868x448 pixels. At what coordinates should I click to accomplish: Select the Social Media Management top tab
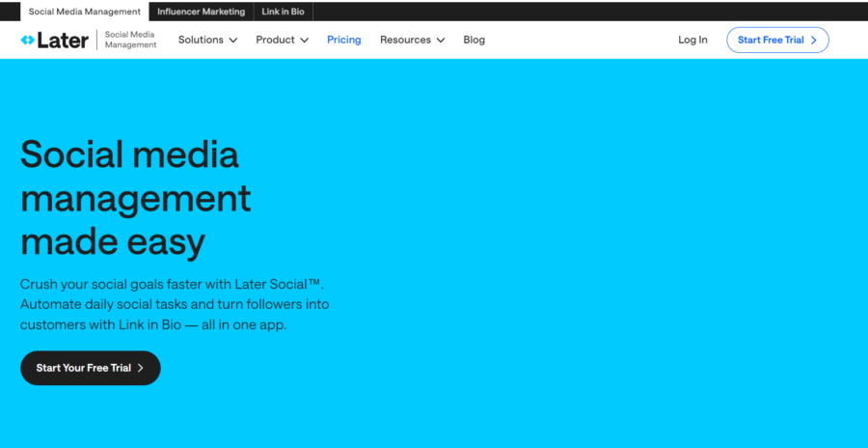84,12
